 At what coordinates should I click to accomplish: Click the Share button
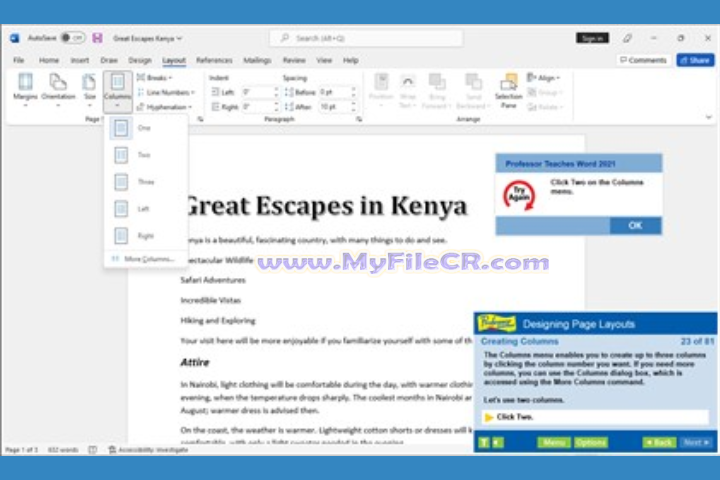[x=695, y=60]
